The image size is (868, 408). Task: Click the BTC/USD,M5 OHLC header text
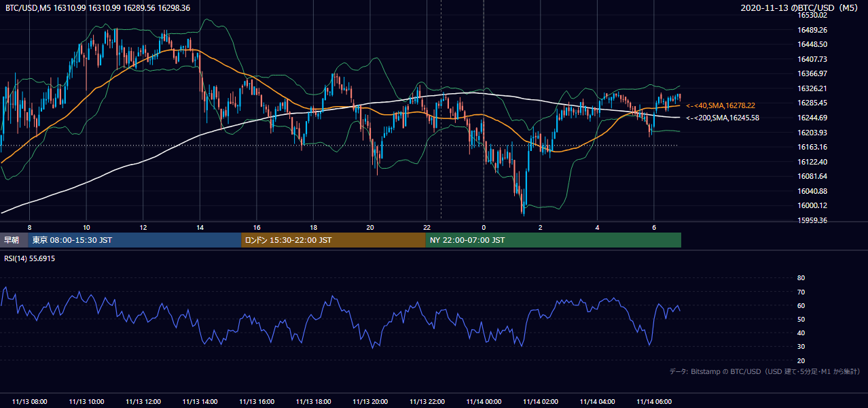click(98, 7)
